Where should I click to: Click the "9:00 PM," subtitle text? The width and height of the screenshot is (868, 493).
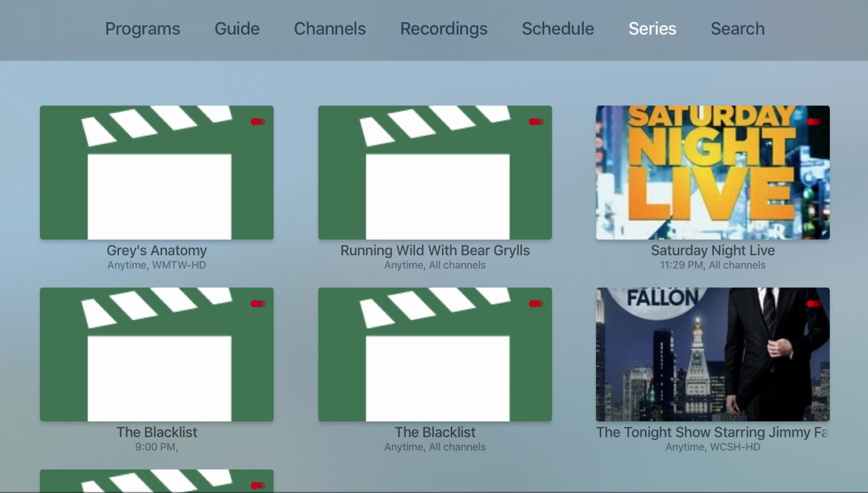pos(157,447)
